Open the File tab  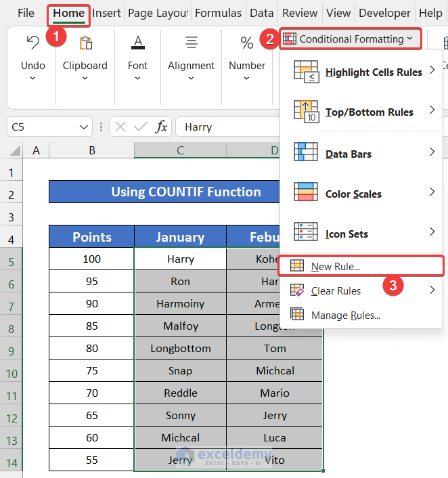click(x=26, y=13)
